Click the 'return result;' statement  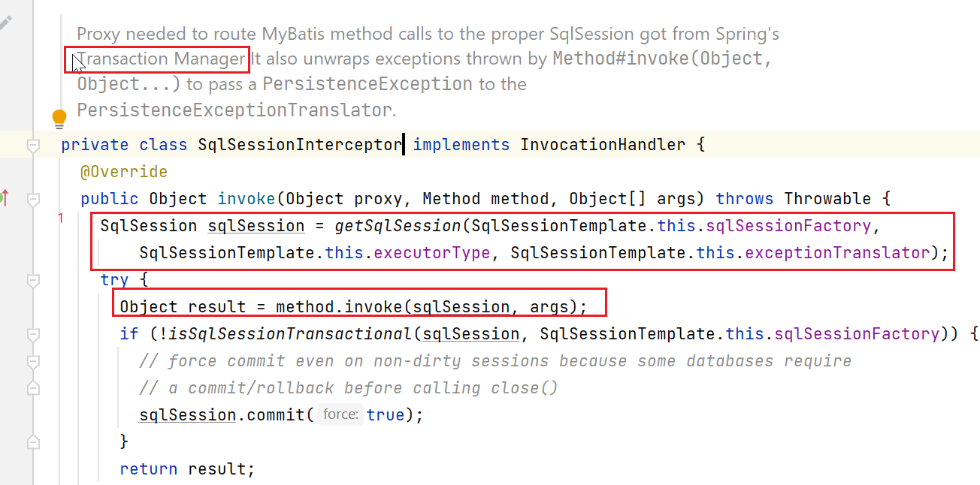tap(187, 468)
